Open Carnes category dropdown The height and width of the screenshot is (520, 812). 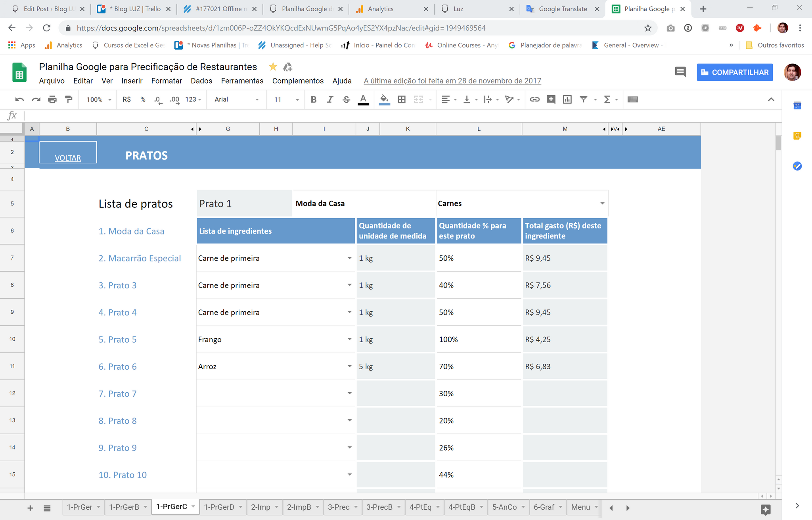tap(602, 203)
